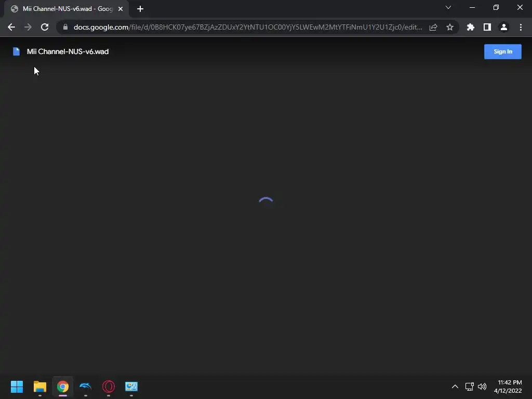Open the Extensions puzzle menu
Viewport: 532px width, 399px height.
[471, 27]
